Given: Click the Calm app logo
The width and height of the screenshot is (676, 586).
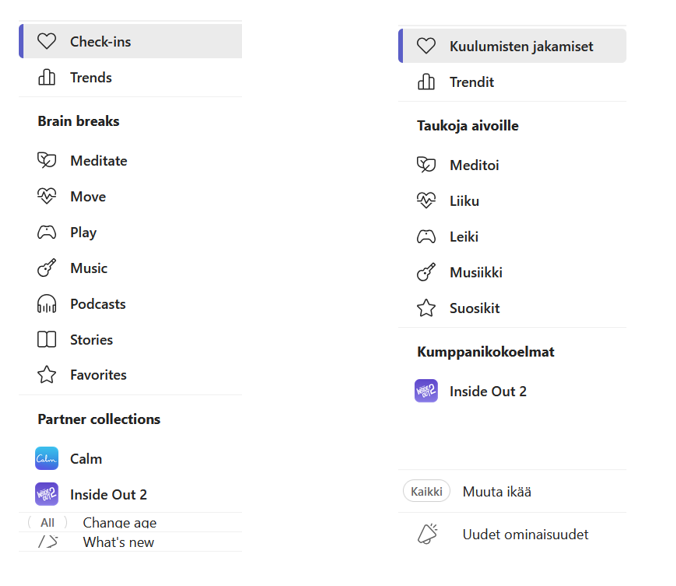Looking at the screenshot, I should (x=47, y=459).
